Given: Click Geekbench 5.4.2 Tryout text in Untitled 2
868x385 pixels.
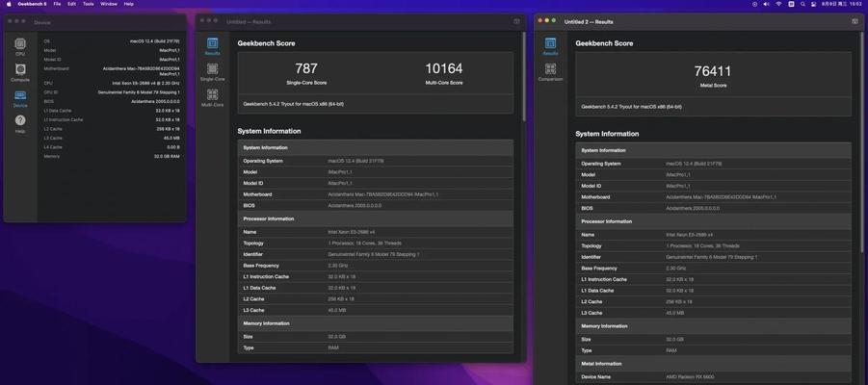Looking at the screenshot, I should coord(631,106).
